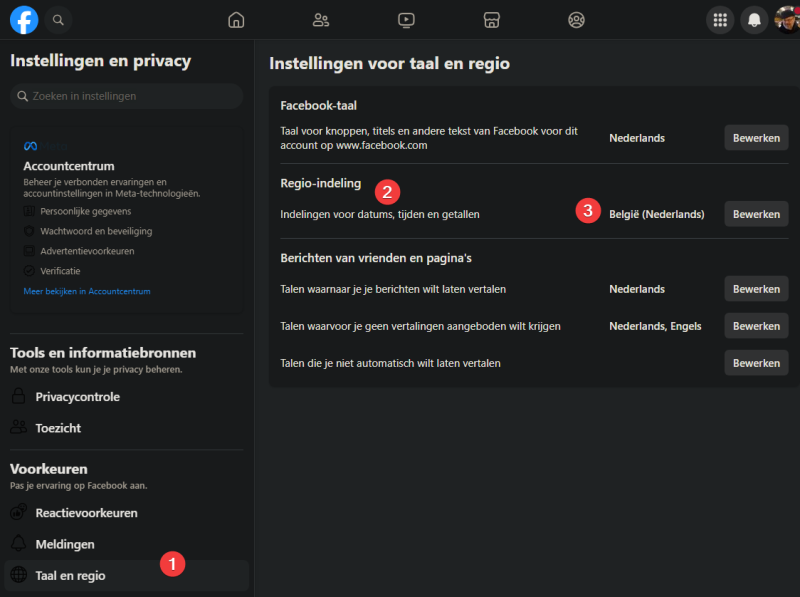Image resolution: width=800 pixels, height=597 pixels.
Task: Open the profile avatar account menu
Action: coord(787,19)
